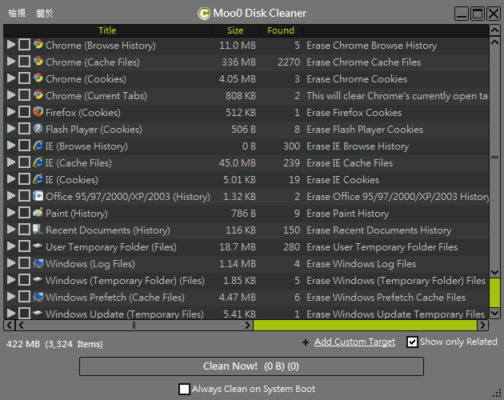Click the vertical scrollbar down arrow above green thumb
504x400 pixels.
[495, 272]
